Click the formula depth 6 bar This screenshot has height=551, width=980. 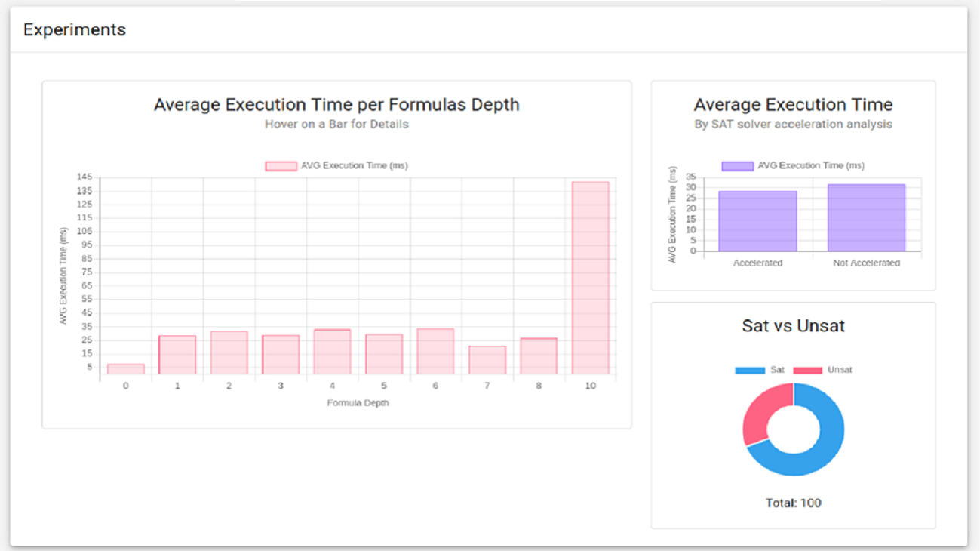[435, 352]
